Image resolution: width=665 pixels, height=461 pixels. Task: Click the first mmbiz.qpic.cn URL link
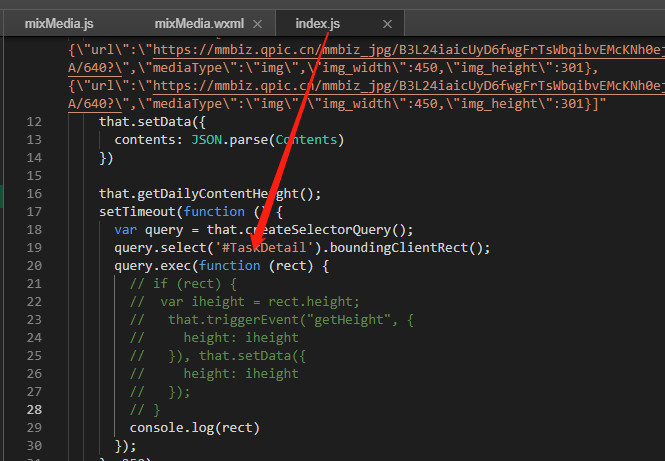pyautogui.click(x=408, y=50)
